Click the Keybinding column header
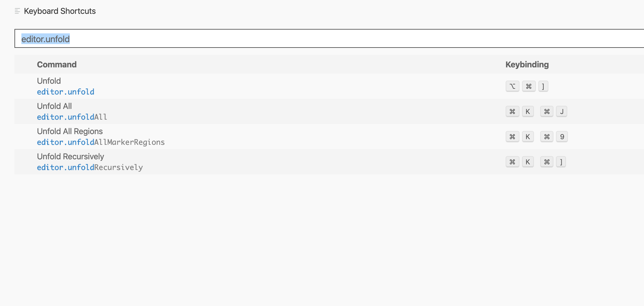The image size is (644, 306). pyautogui.click(x=527, y=64)
